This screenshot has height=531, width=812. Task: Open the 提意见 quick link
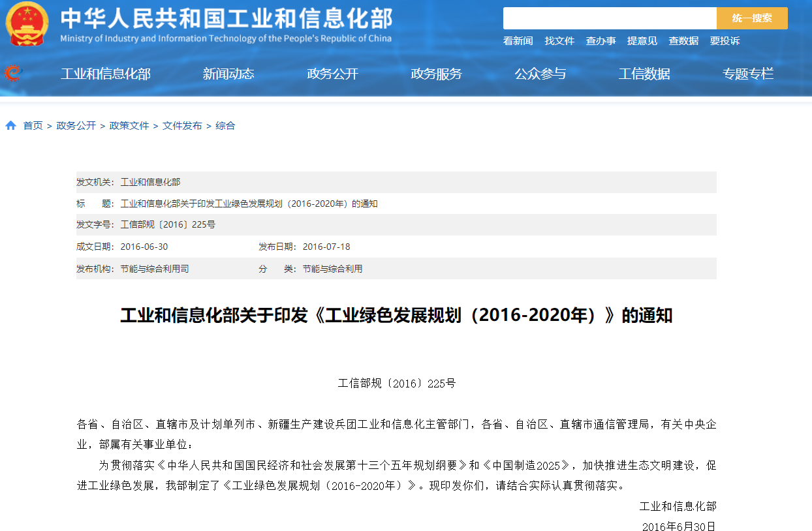642,40
